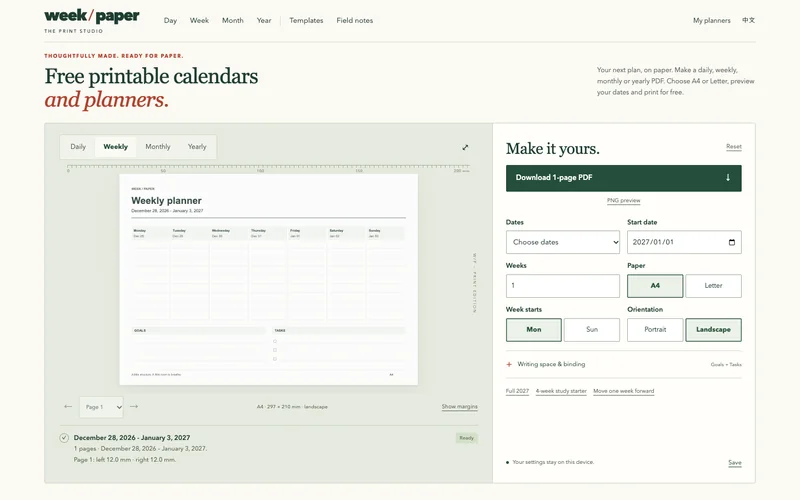
Task: Switch to the Yearly tab
Action: point(197,147)
